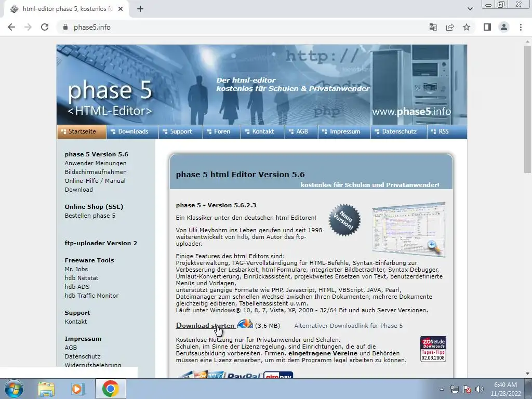This screenshot has width=532, height=399.
Task: Click the download globe icon beside Download starten
Action: click(x=245, y=324)
